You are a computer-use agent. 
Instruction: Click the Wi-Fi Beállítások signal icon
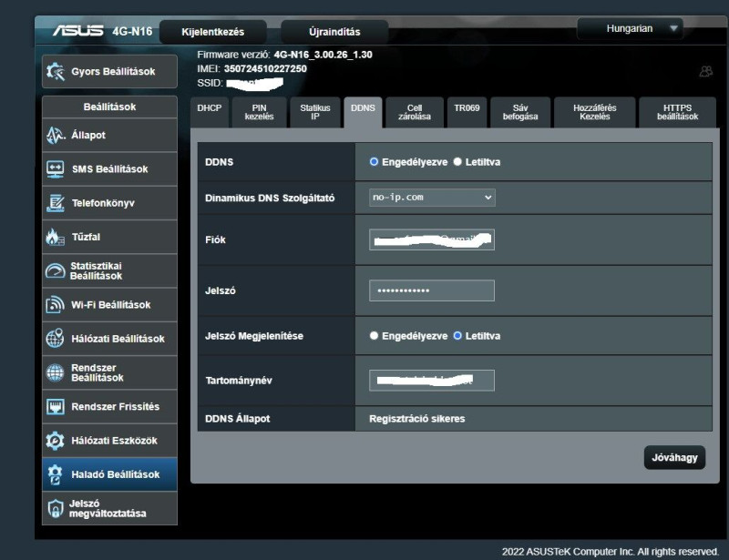56,305
